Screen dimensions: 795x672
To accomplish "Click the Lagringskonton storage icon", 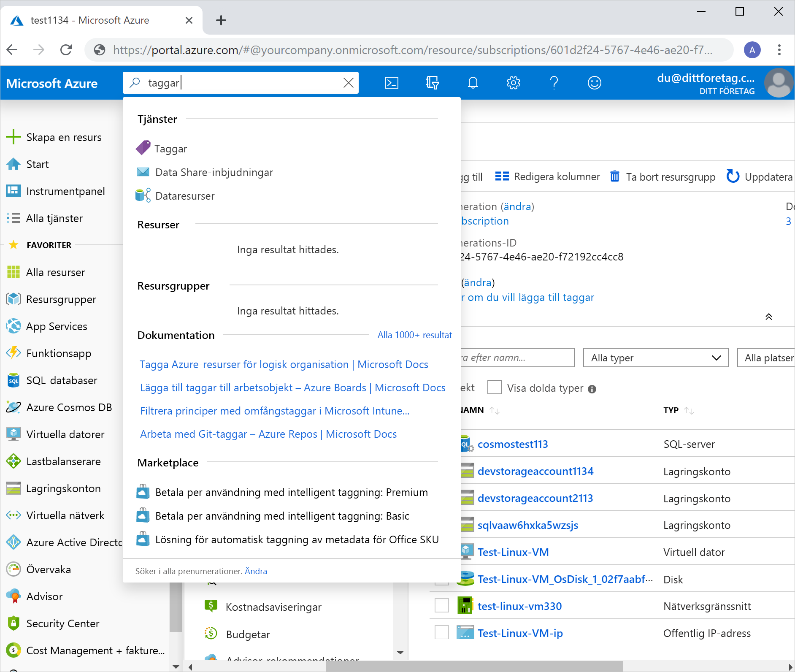I will pos(13,488).
